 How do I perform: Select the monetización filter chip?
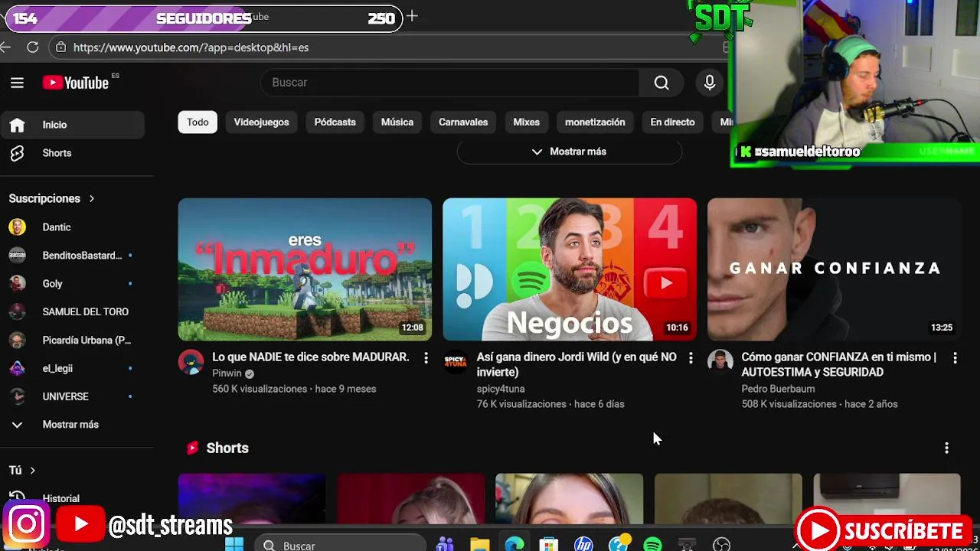(x=595, y=122)
